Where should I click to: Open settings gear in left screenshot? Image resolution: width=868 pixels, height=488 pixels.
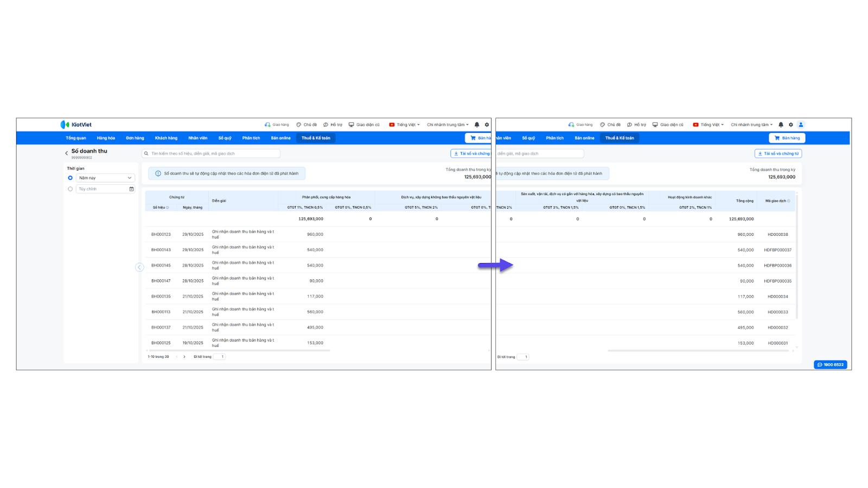tap(487, 125)
